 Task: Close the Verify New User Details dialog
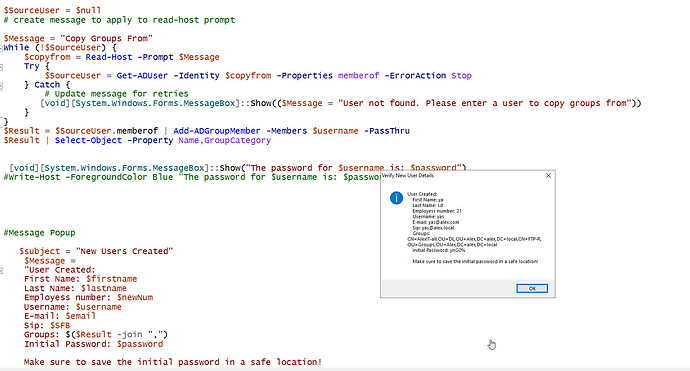(548, 176)
